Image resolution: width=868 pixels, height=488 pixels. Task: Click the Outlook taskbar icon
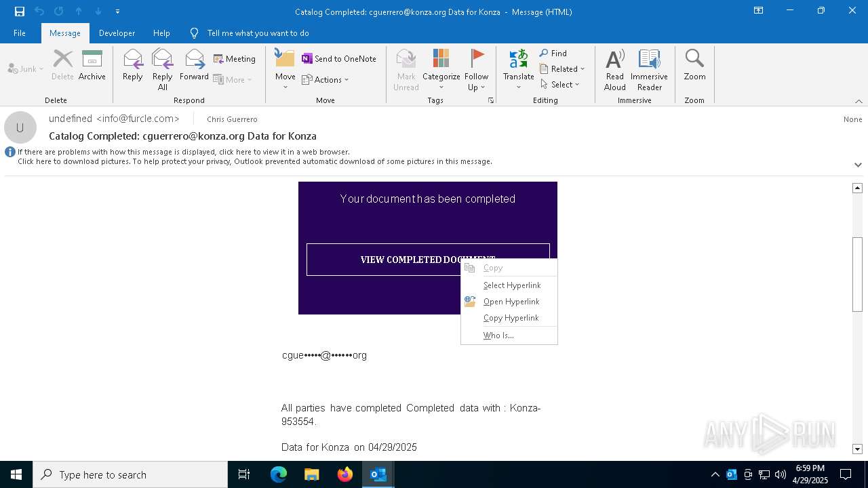[x=378, y=474]
